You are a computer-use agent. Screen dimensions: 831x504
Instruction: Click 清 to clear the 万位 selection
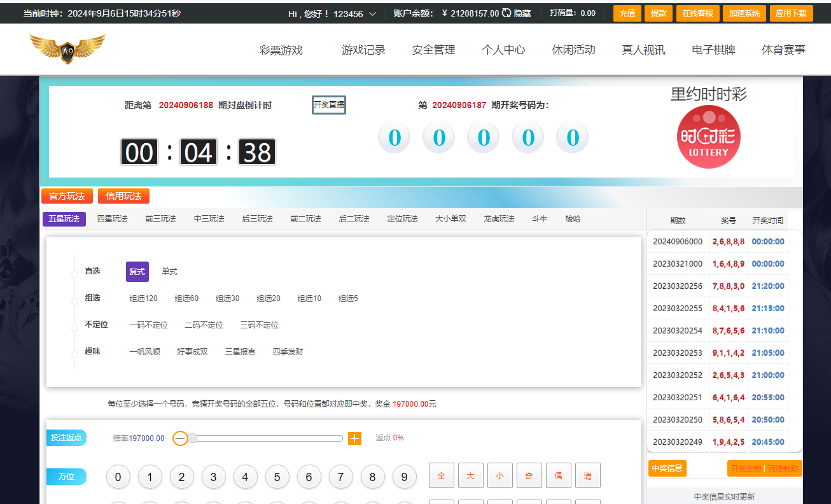tap(587, 475)
